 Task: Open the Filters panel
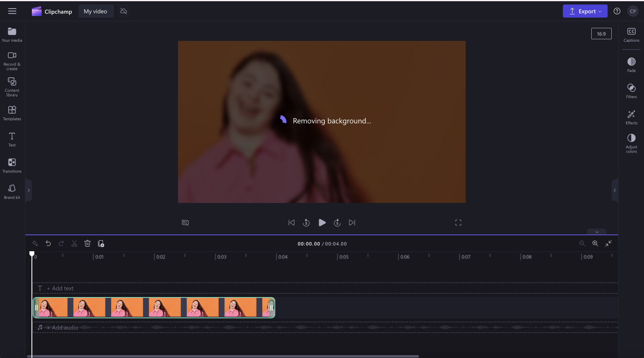point(631,91)
